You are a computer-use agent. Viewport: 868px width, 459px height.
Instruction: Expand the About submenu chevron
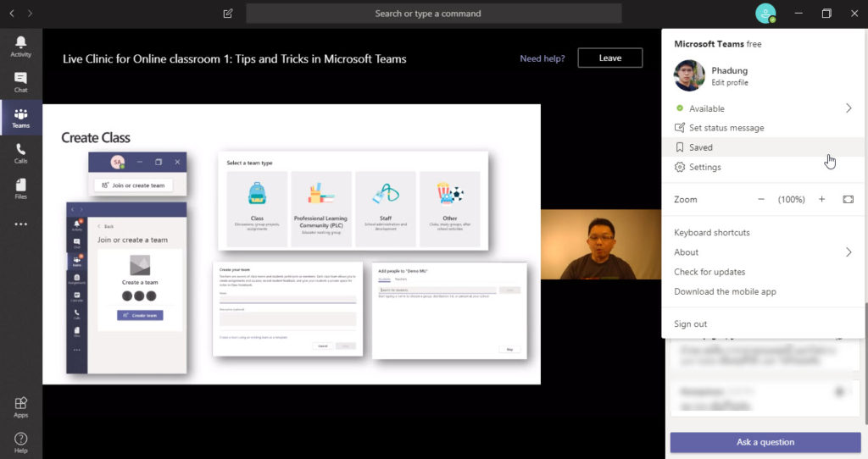pos(849,252)
